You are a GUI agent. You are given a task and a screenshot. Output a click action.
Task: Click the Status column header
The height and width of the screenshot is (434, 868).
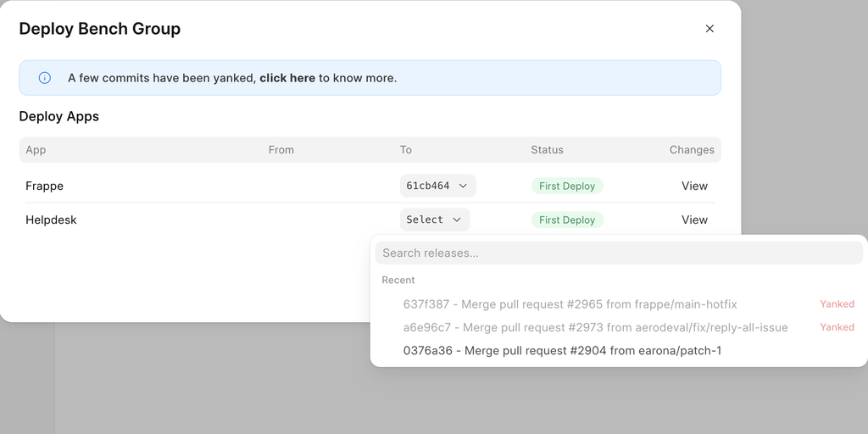click(547, 150)
